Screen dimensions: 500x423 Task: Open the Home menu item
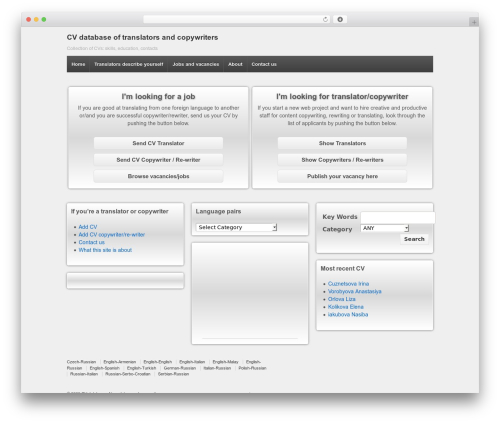(x=78, y=64)
